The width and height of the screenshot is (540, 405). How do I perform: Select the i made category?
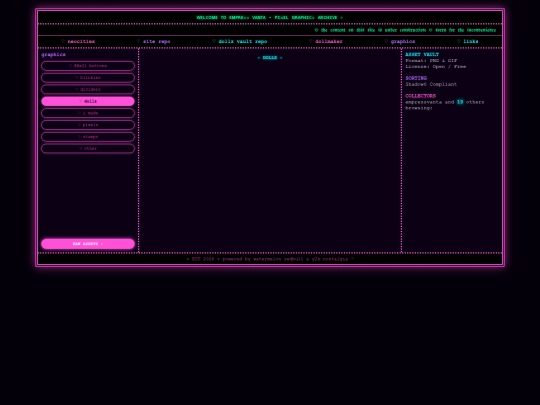coord(88,113)
